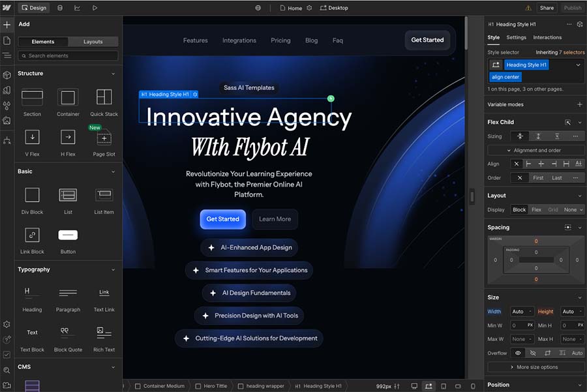Click the warning triangle icon
This screenshot has width=587, height=392.
pos(528,8)
